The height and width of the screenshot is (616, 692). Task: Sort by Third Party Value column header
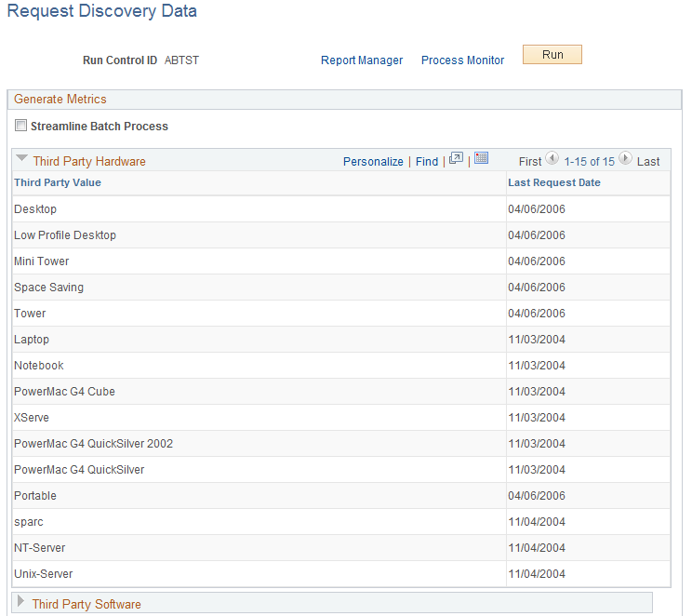pos(58,182)
